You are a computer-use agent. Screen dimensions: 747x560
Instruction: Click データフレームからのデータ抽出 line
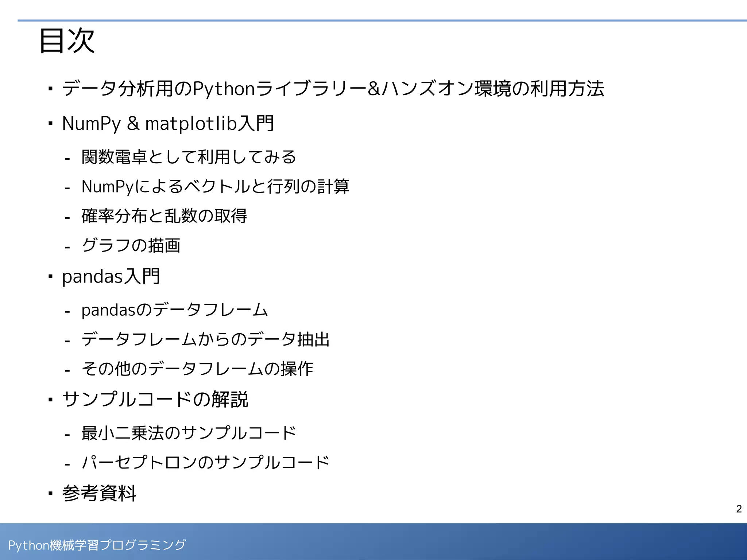[205, 339]
